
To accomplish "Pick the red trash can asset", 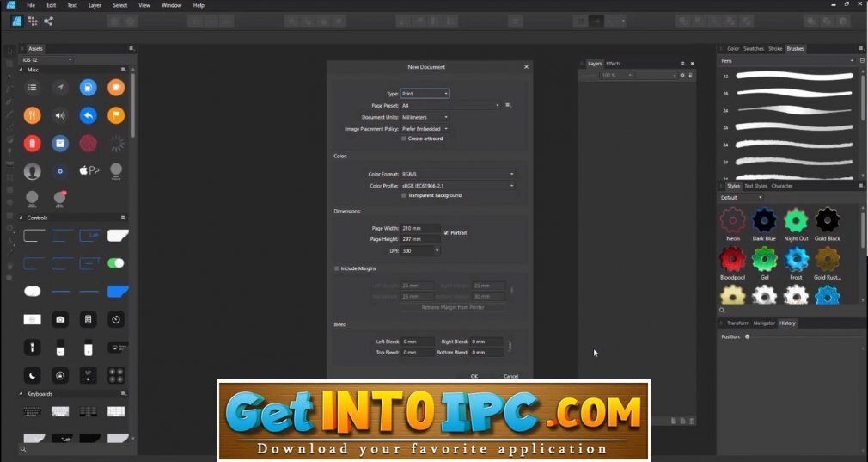I will [32, 144].
